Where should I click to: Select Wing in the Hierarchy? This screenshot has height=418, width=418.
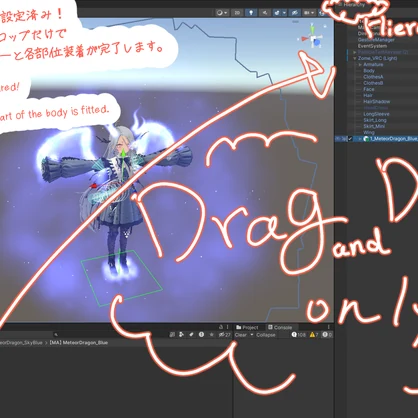(369, 132)
